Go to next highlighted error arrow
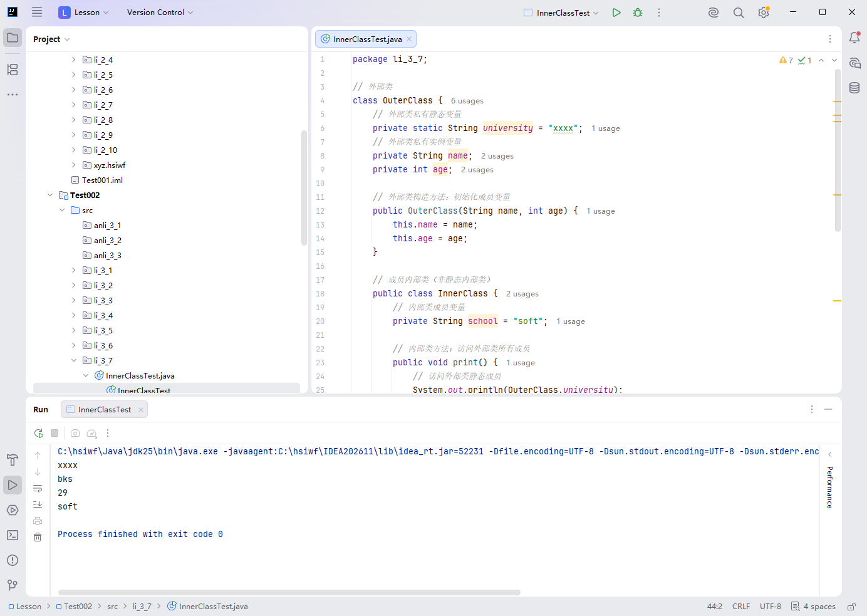 (834, 60)
